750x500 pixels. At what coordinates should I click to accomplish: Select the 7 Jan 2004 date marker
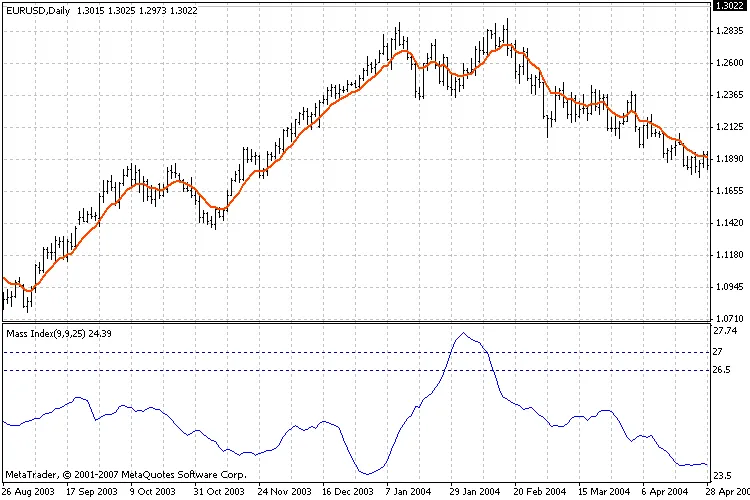411,492
